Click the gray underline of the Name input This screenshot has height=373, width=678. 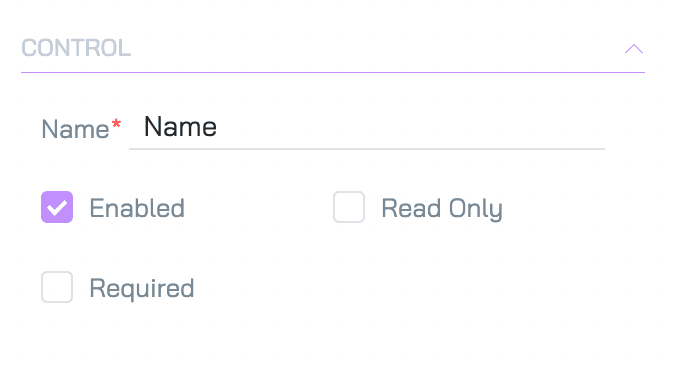coord(367,149)
